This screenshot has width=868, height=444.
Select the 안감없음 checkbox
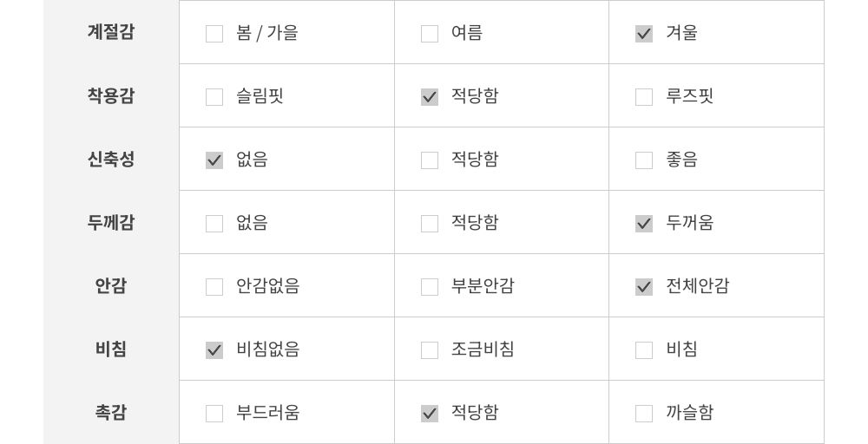(x=214, y=287)
